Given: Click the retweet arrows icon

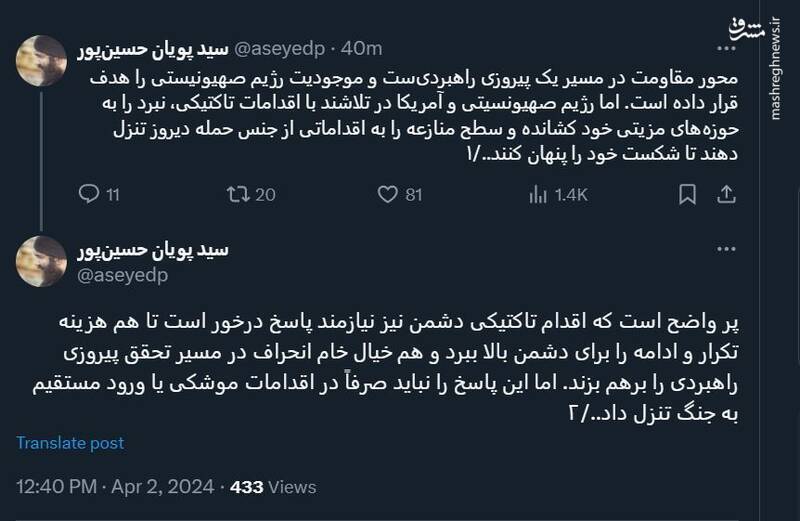Looking at the screenshot, I should tap(237, 194).
